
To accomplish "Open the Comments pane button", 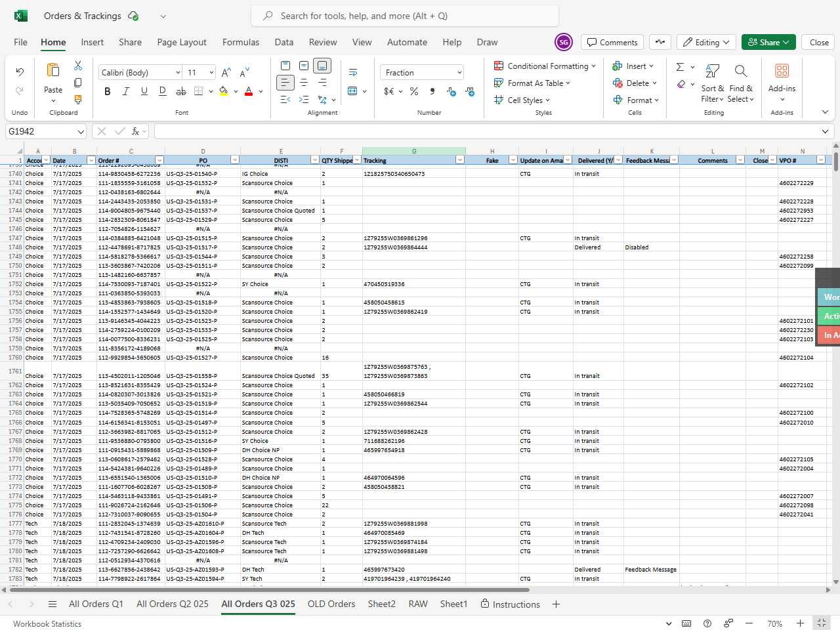I will [612, 42].
